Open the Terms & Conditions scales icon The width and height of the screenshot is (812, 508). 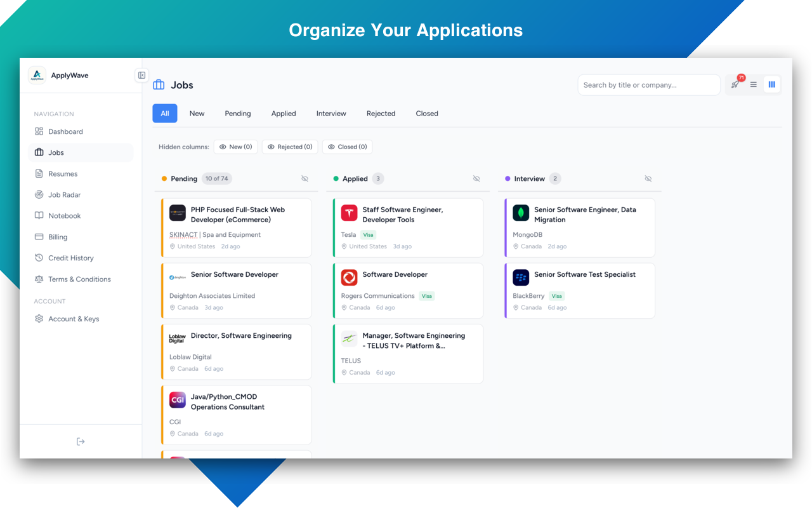click(x=39, y=279)
